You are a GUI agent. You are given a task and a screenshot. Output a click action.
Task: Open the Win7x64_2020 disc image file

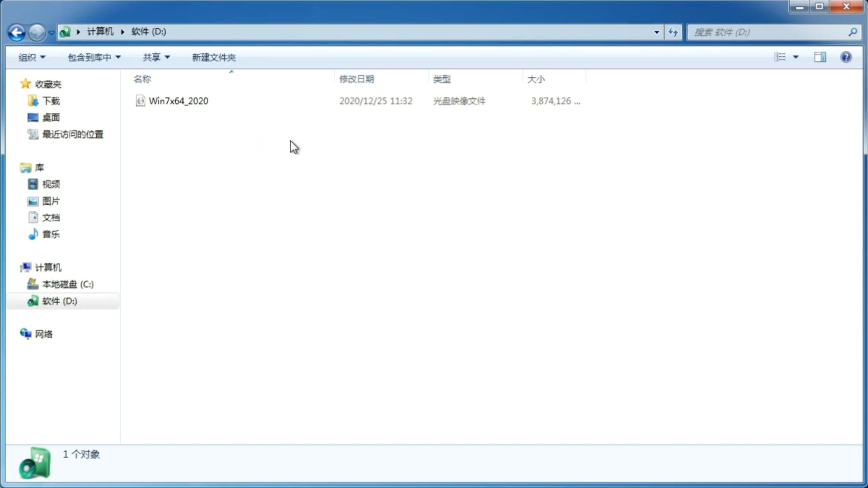tap(178, 100)
